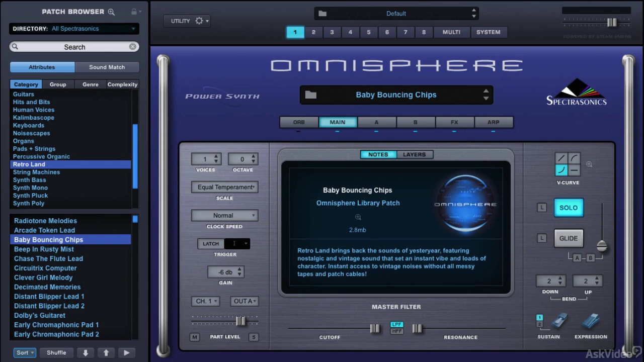Select the Synth Bass category

coord(30,180)
